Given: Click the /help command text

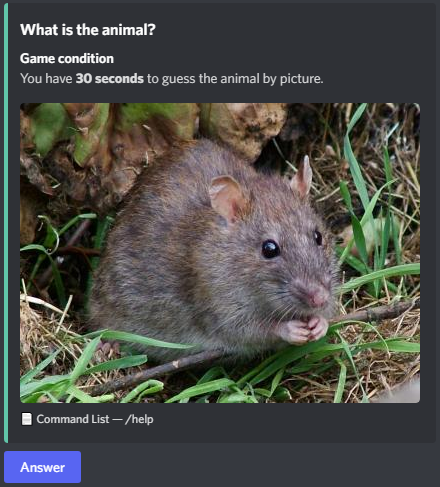Looking at the screenshot, I should coord(139,419).
